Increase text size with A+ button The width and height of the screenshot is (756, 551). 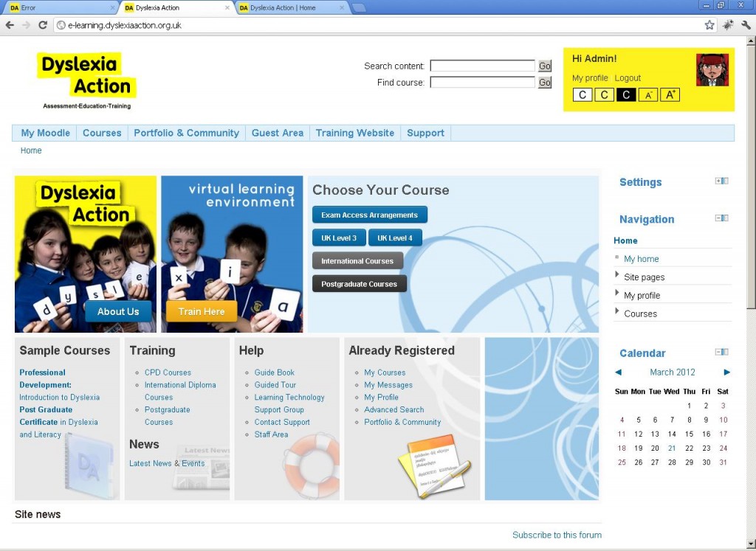point(670,95)
